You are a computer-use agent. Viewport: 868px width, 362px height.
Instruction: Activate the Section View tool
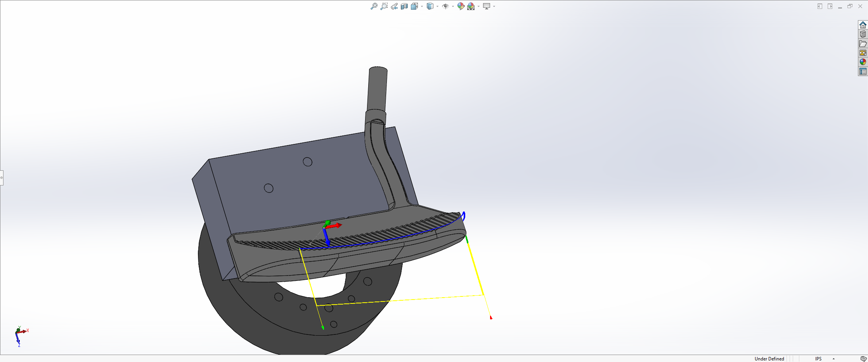[x=404, y=6]
